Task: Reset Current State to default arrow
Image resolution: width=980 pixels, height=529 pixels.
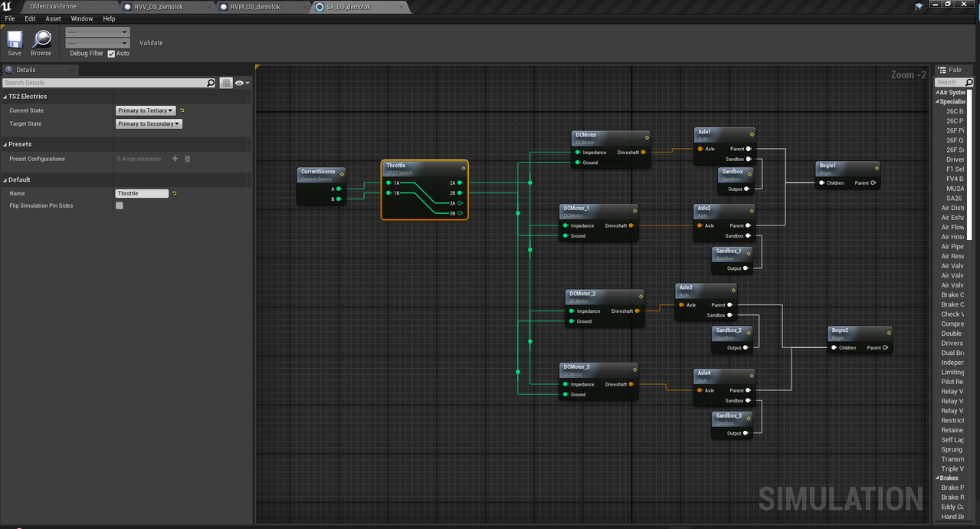Action: point(182,110)
